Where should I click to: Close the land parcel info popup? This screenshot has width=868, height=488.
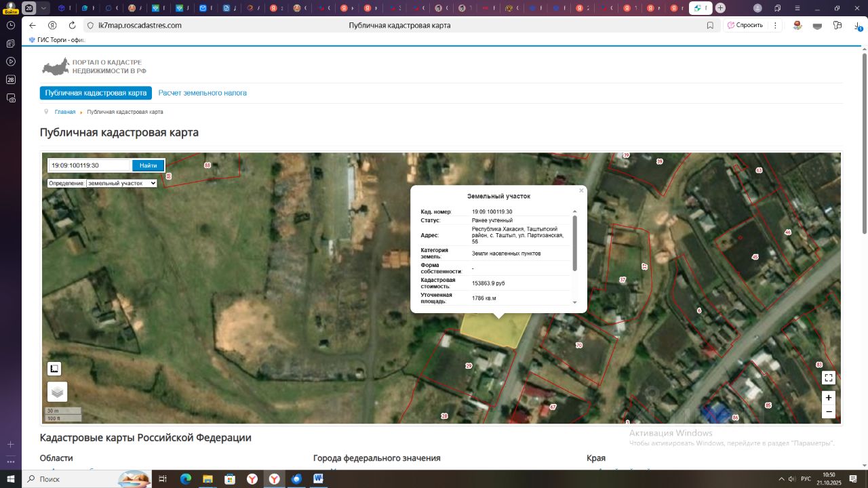coord(581,190)
